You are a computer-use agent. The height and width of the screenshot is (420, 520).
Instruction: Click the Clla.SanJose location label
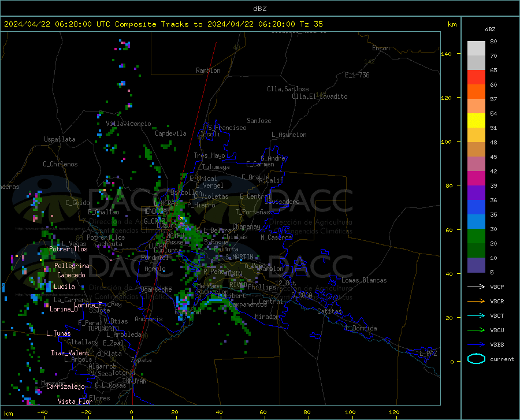click(x=288, y=89)
